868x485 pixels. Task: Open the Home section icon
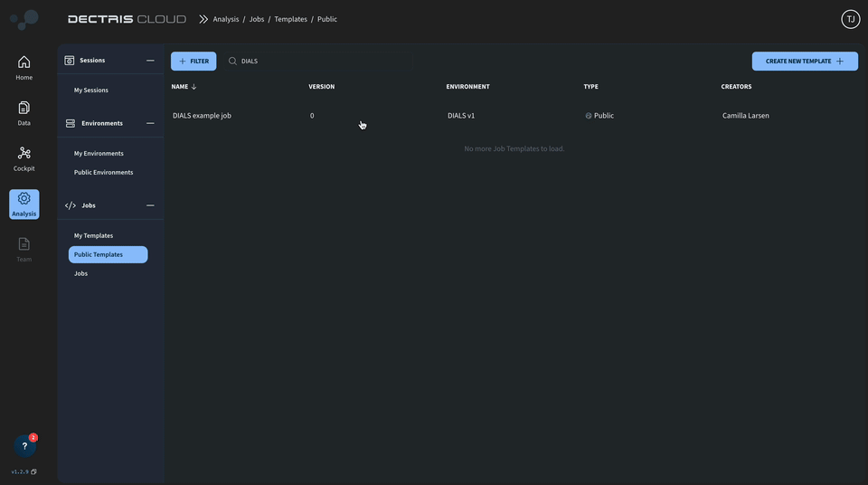tap(24, 62)
